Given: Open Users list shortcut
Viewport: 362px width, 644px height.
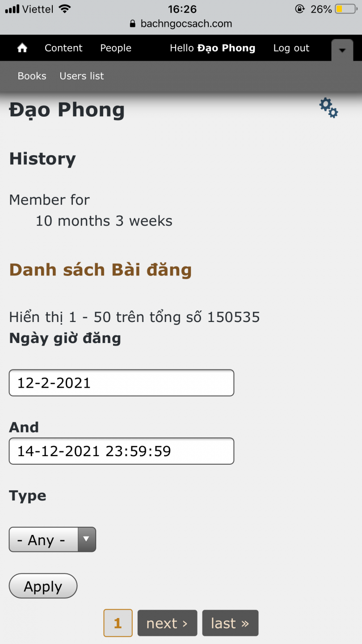Looking at the screenshot, I should point(82,76).
